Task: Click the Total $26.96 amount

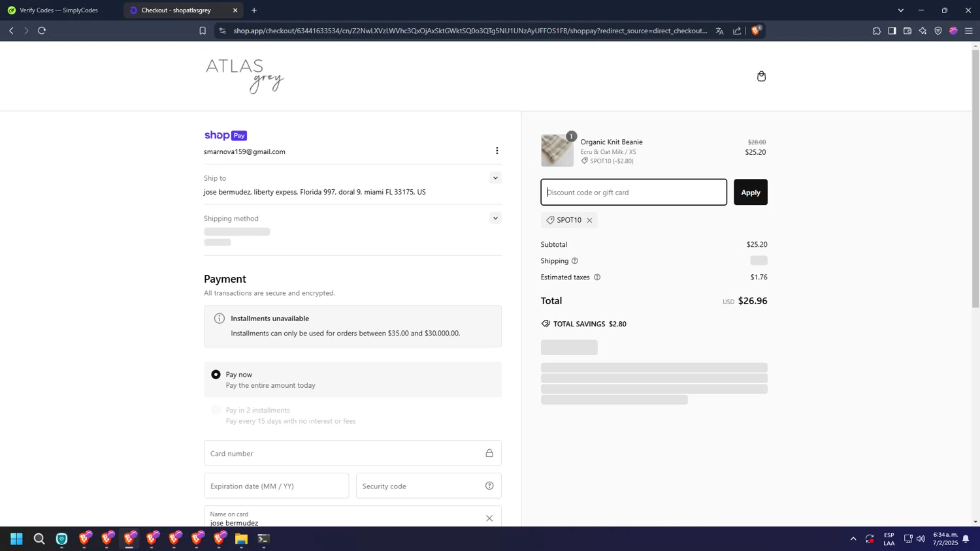Action: pyautogui.click(x=753, y=301)
